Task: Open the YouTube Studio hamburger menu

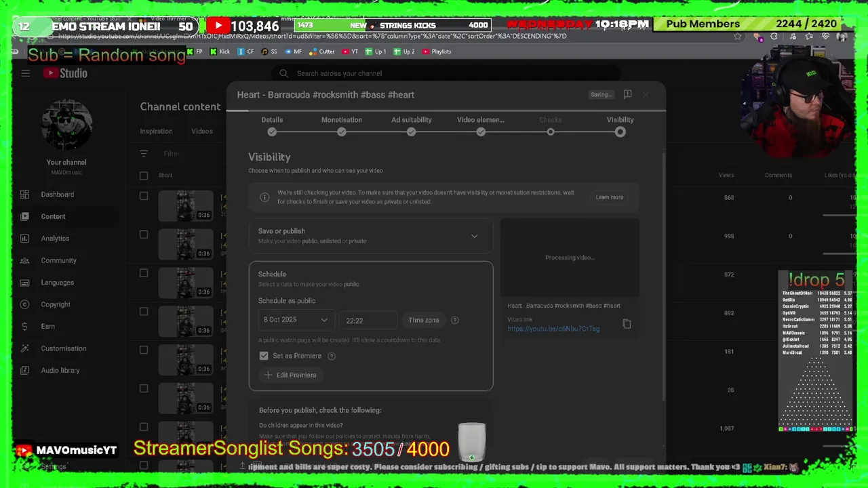Action: point(25,73)
